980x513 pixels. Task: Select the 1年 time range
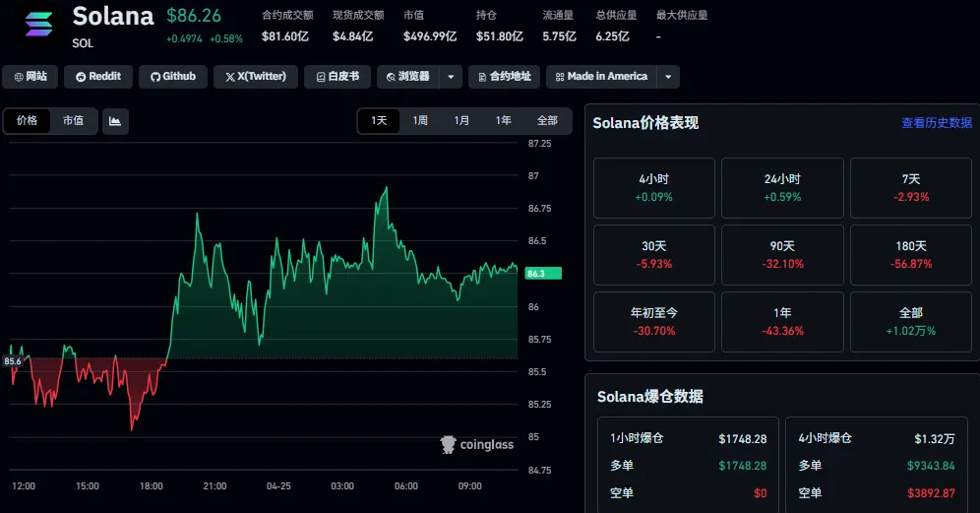[x=503, y=121]
